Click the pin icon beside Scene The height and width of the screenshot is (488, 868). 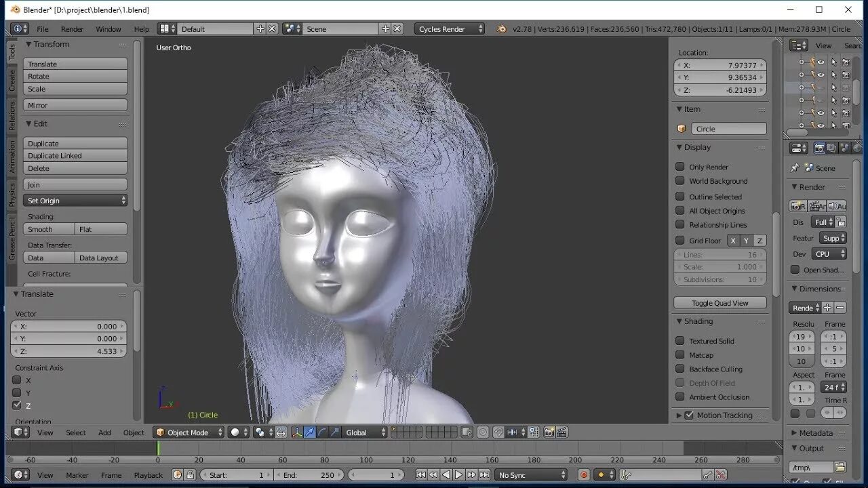coord(795,168)
